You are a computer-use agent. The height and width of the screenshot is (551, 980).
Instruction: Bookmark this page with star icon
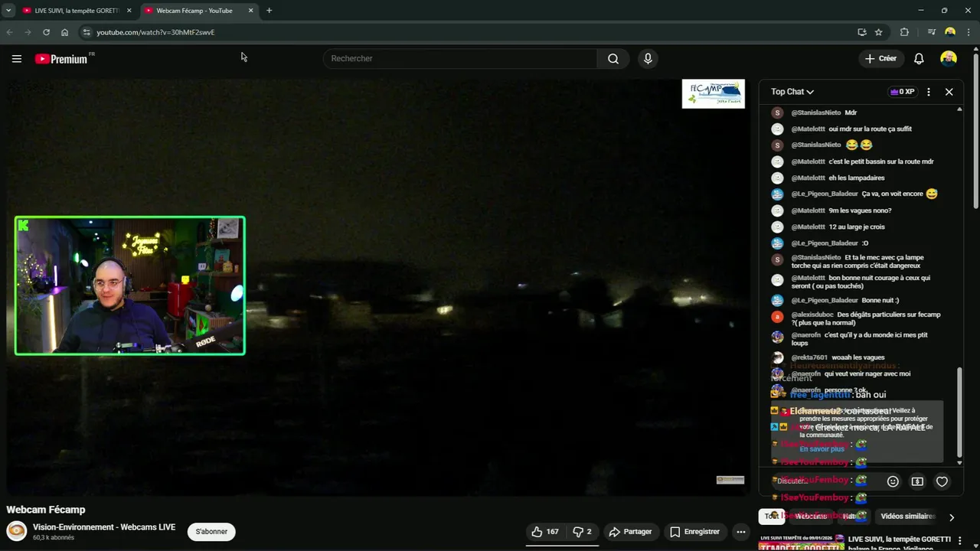point(879,32)
